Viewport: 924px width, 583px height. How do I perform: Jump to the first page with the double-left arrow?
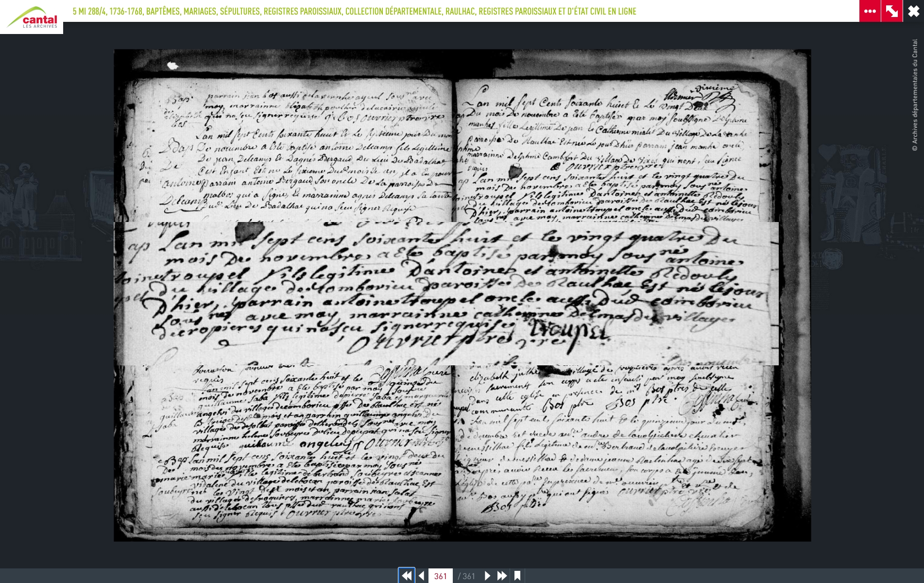point(407,576)
